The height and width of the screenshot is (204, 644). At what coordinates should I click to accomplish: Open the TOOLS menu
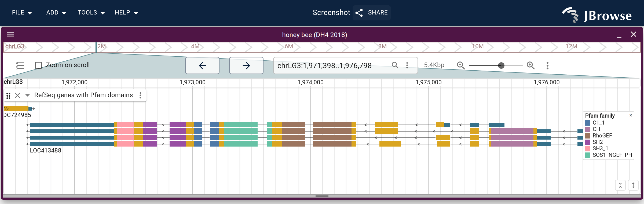coord(91,13)
